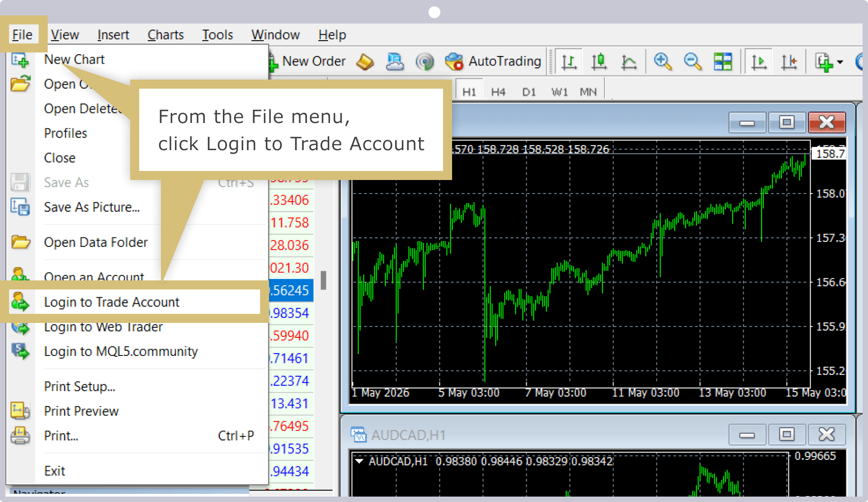The image size is (868, 502).
Task: Click the .59940 price value
Action: coord(290,336)
